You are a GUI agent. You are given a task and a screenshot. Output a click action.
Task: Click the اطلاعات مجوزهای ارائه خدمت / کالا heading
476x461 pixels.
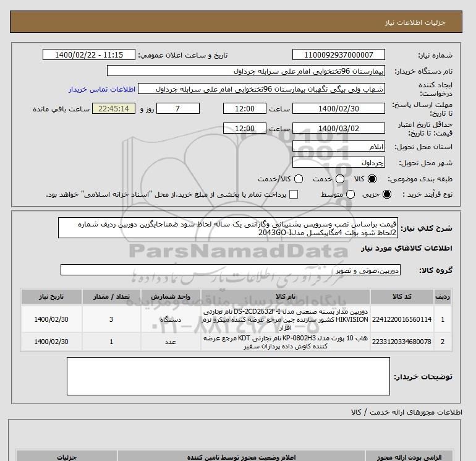point(407,413)
